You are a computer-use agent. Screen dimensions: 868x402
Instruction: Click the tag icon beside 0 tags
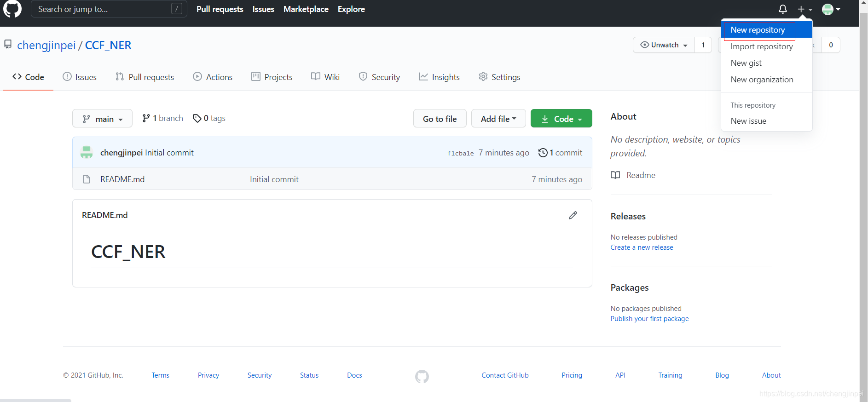pos(197,118)
